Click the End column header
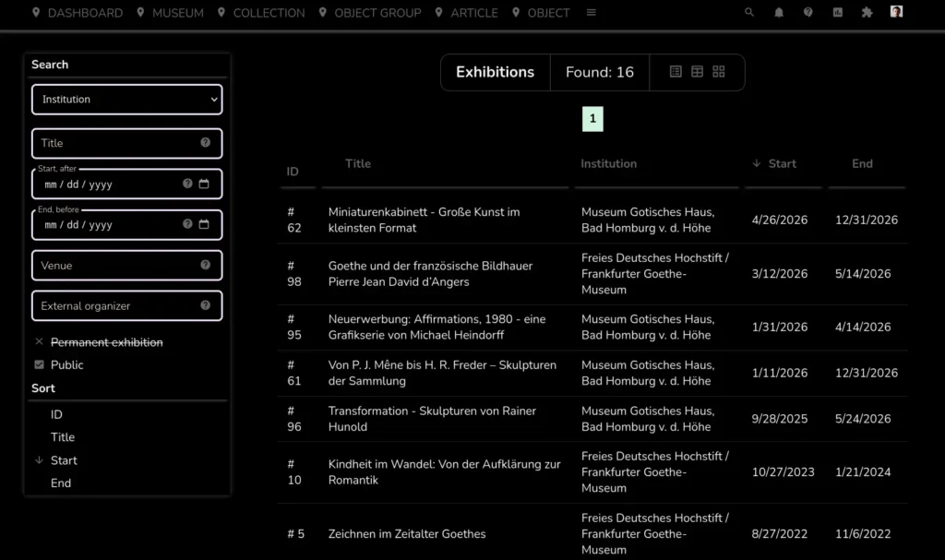This screenshot has height=560, width=945. click(x=863, y=163)
